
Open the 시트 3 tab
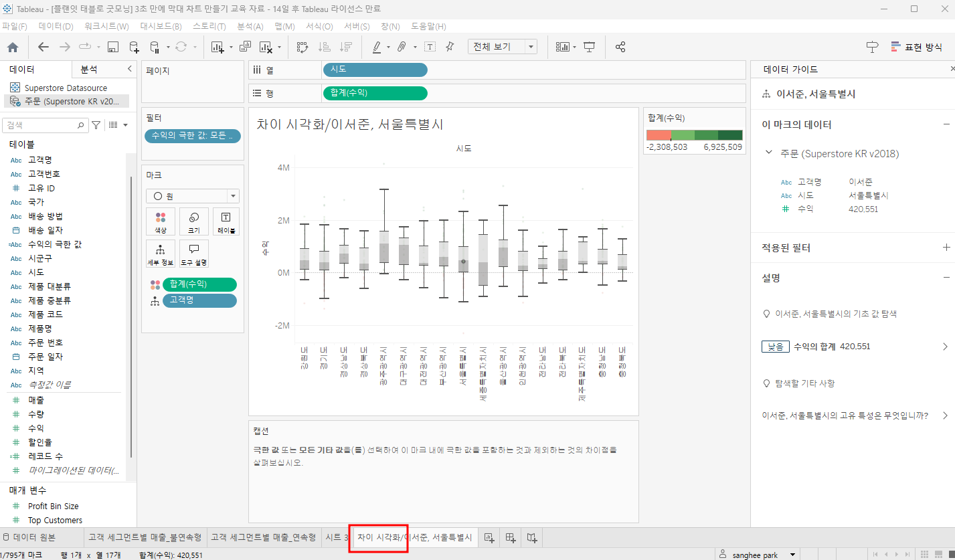tap(337, 537)
